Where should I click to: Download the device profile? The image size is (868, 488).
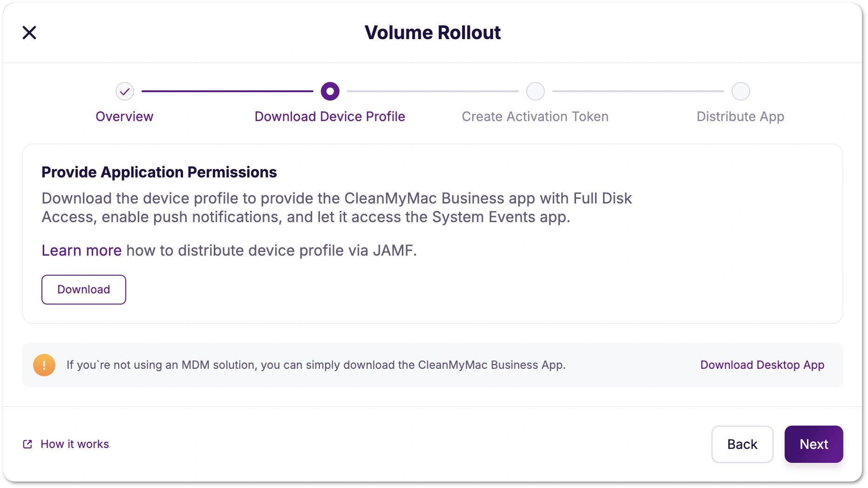coord(84,290)
